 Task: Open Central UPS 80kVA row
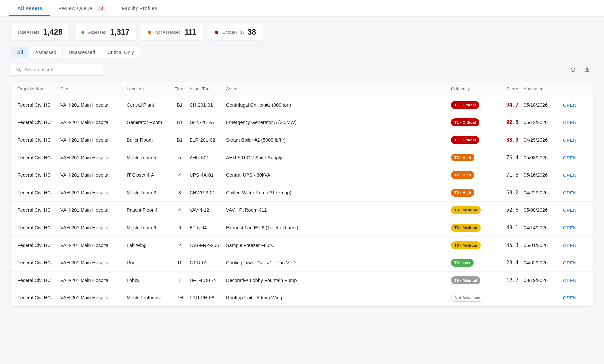tap(570, 175)
